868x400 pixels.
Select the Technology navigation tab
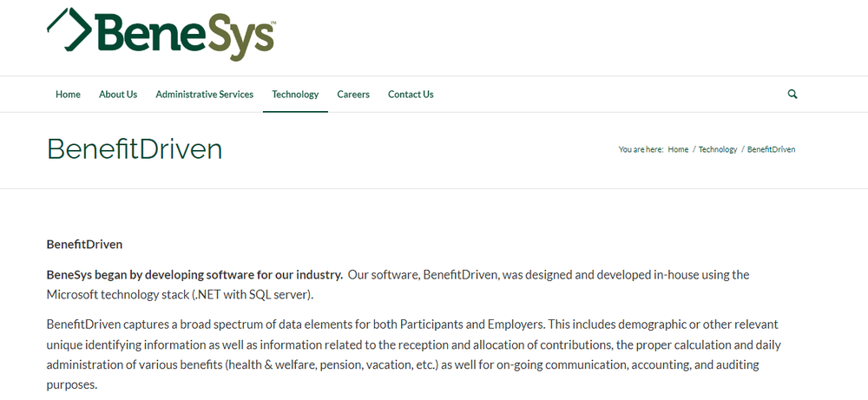295,95
